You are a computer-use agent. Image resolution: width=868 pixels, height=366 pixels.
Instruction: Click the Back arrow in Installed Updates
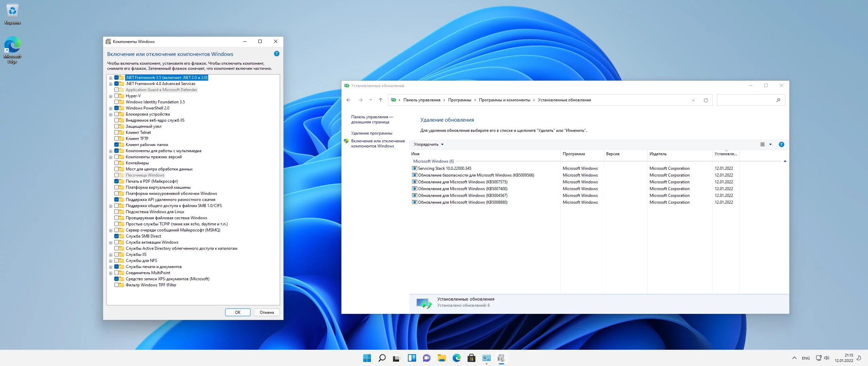(x=349, y=100)
